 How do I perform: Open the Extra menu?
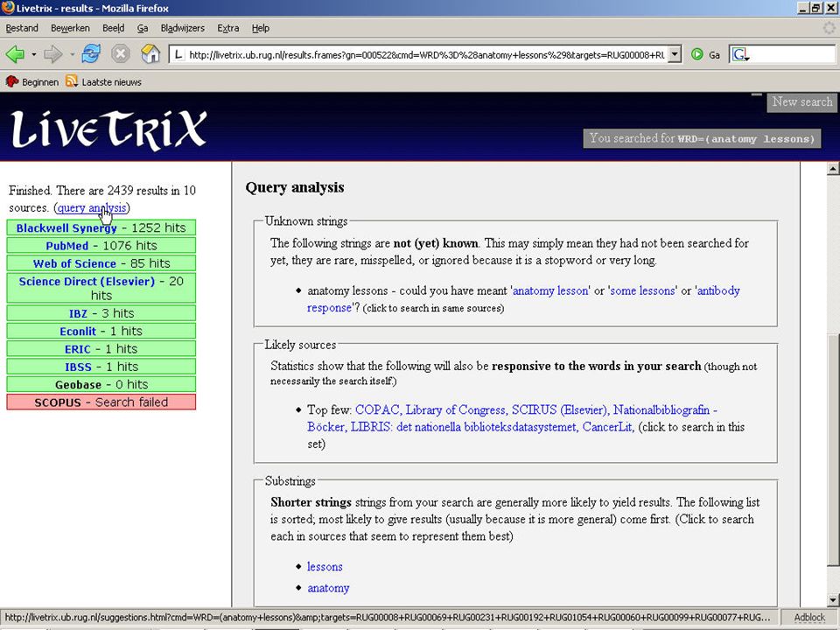tap(228, 28)
